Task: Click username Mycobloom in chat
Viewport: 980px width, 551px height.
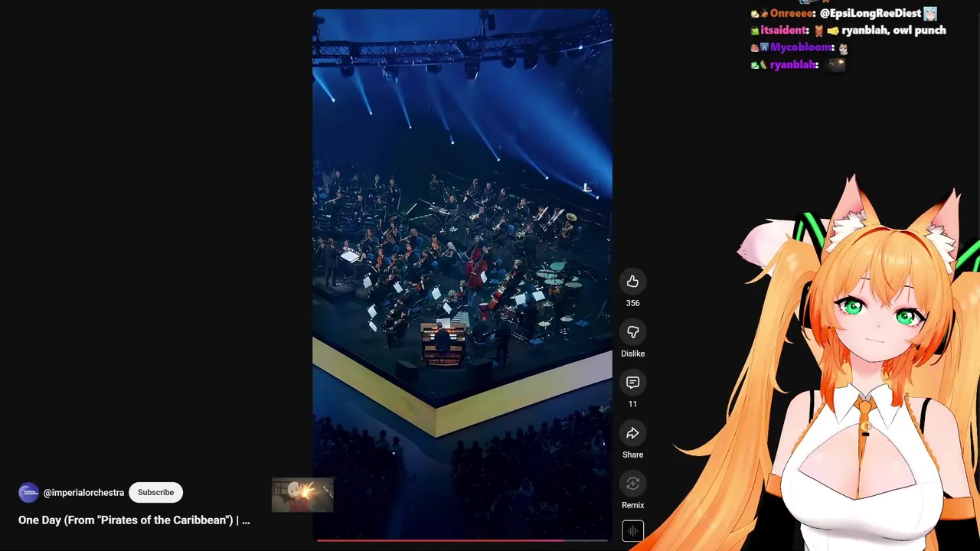Action: (x=801, y=47)
